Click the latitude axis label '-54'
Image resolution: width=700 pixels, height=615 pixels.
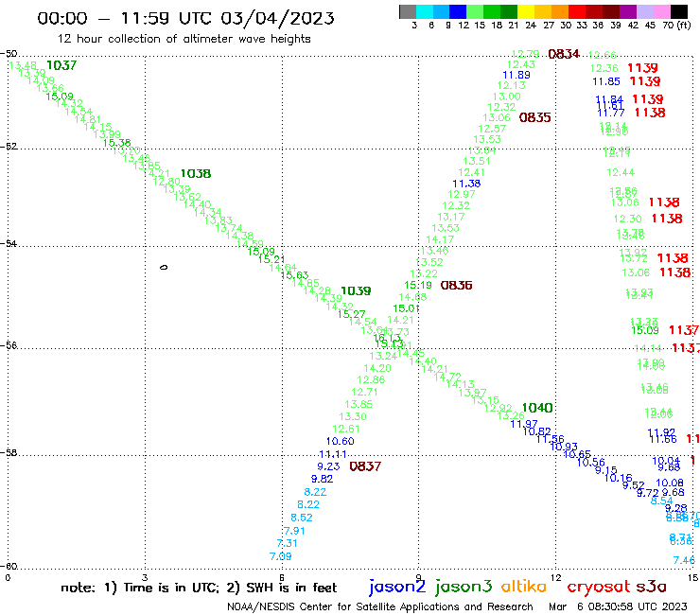[x=9, y=244]
